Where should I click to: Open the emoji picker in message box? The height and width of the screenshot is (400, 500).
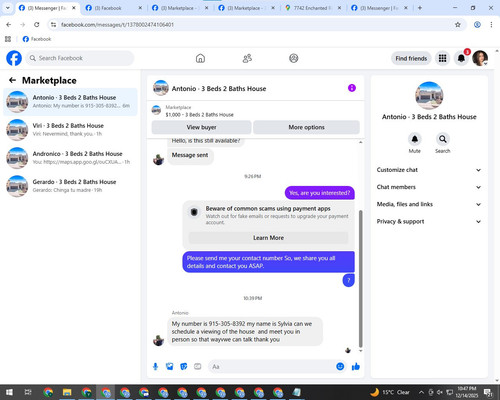[340, 366]
